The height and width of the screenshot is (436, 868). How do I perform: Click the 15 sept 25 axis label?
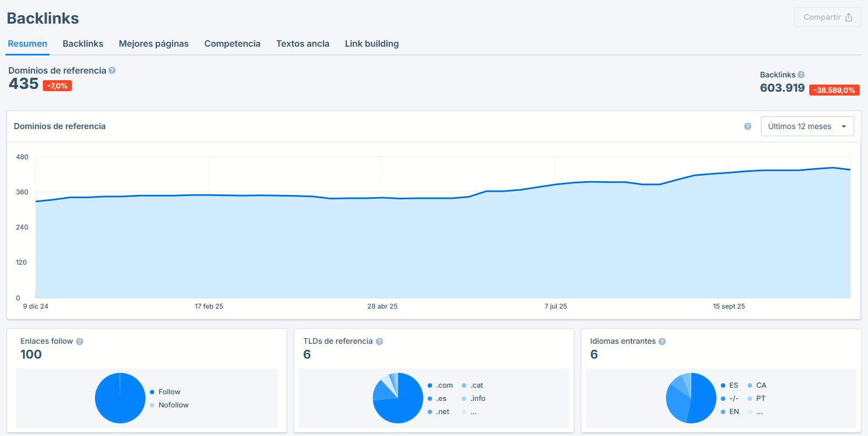pos(729,306)
